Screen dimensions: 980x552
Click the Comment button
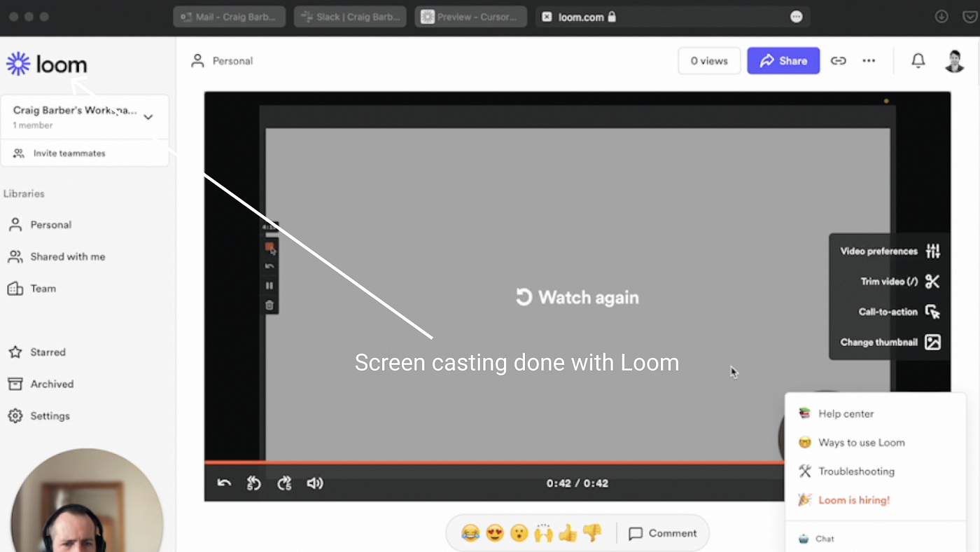(x=663, y=534)
